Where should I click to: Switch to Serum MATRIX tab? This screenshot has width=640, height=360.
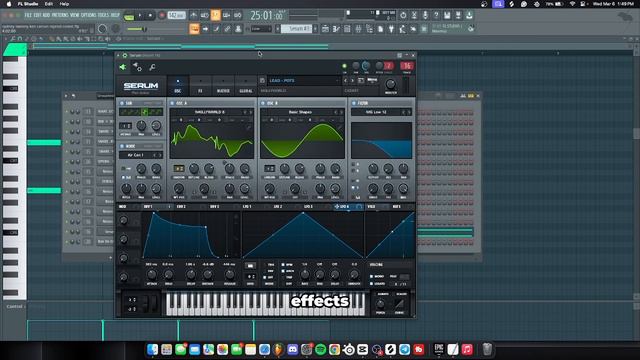pyautogui.click(x=223, y=86)
